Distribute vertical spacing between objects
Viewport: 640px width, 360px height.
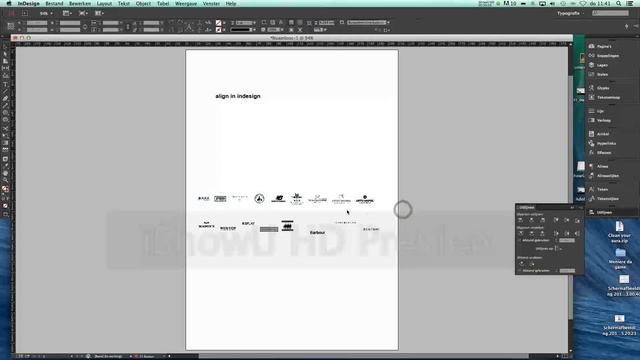pyautogui.click(x=522, y=264)
